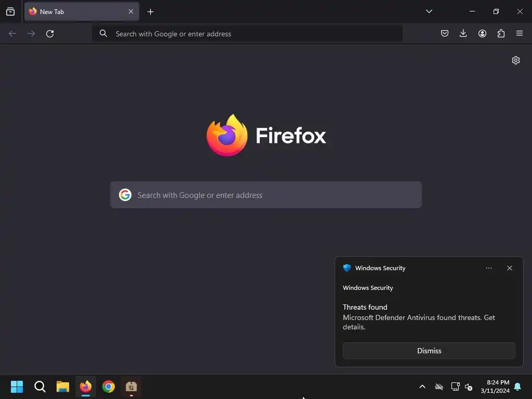Open the Extensions puzzle icon

[501, 33]
